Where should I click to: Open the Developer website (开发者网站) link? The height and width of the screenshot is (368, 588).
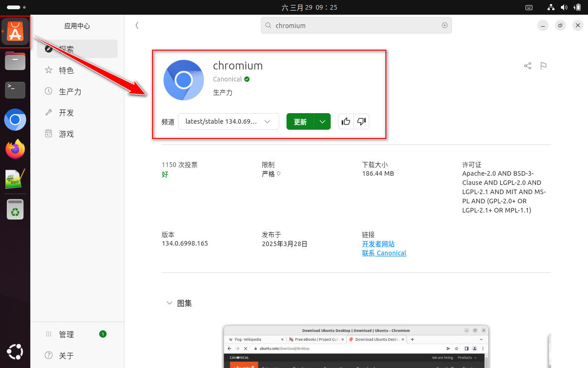[x=379, y=244]
